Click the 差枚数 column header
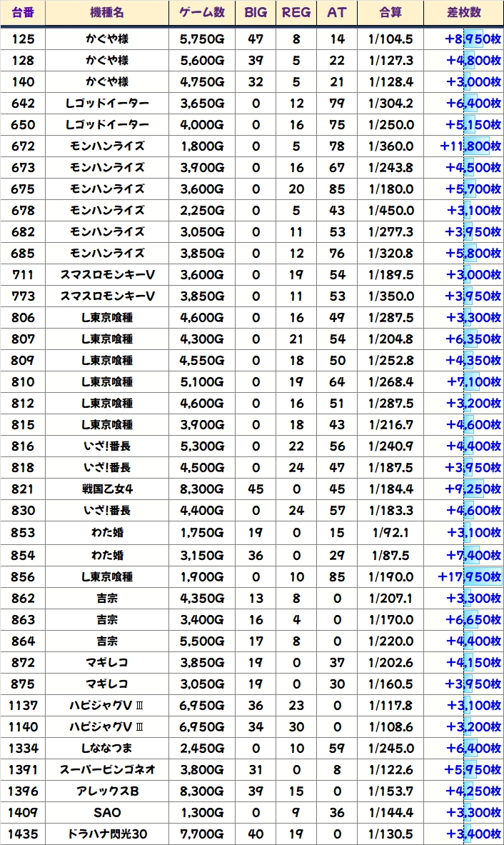The image size is (504, 845). tap(463, 12)
